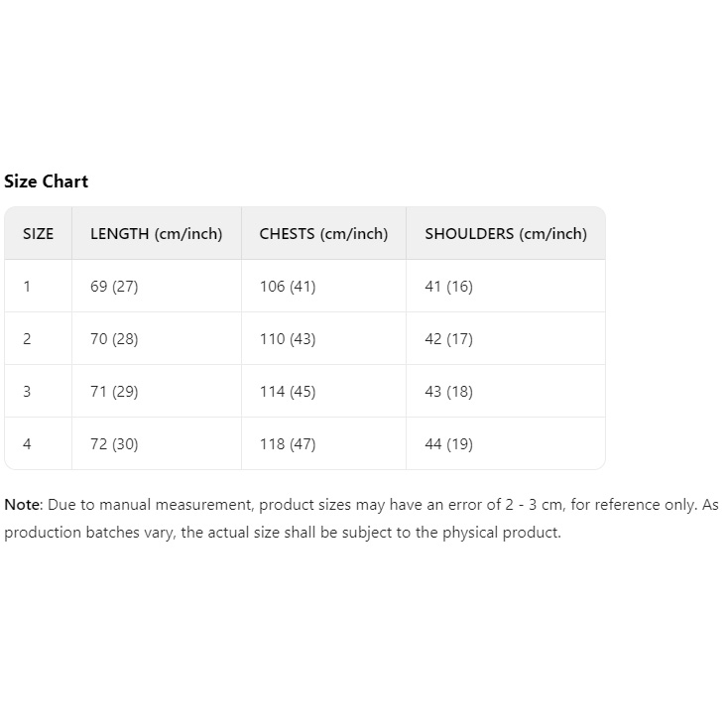This screenshot has width=728, height=728.
Task: Select size 1 row label
Action: pos(27,287)
